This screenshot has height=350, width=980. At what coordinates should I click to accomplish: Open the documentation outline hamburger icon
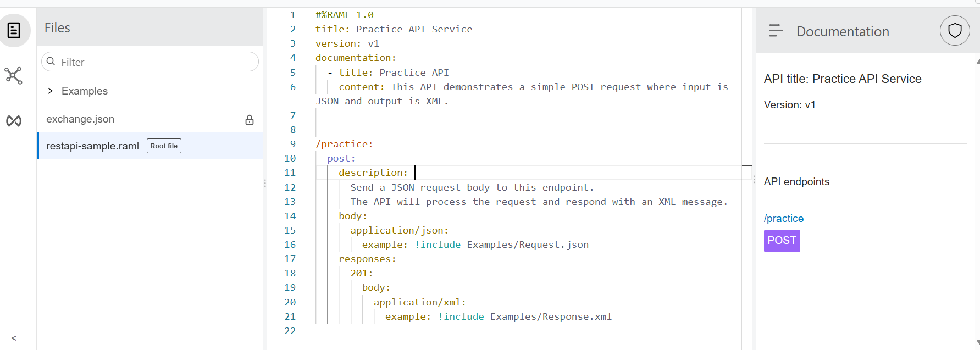(x=776, y=31)
